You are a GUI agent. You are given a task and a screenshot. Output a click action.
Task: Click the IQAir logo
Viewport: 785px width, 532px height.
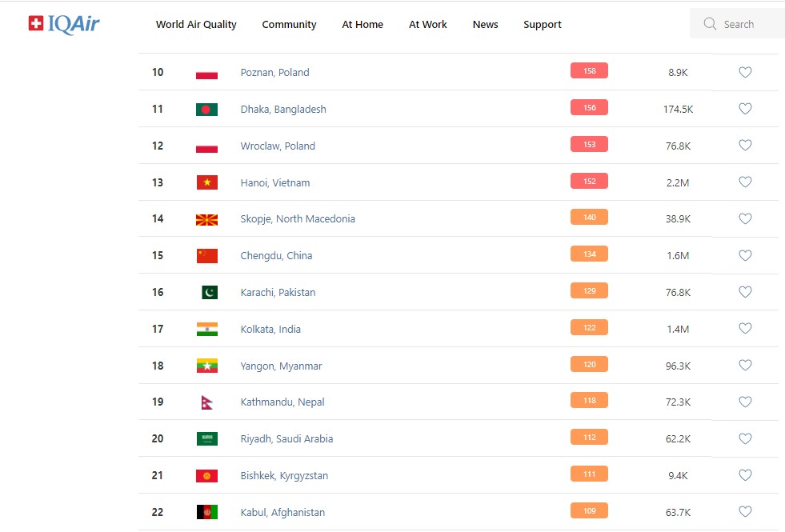point(64,24)
